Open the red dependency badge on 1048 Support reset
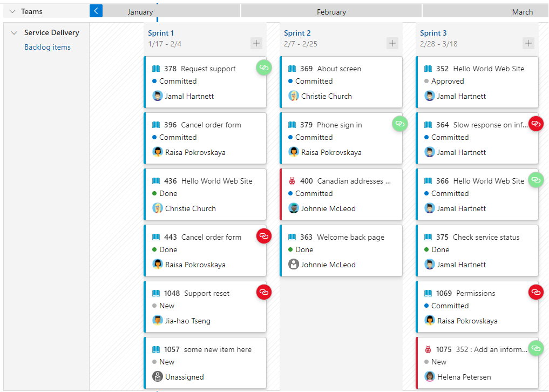 [263, 292]
